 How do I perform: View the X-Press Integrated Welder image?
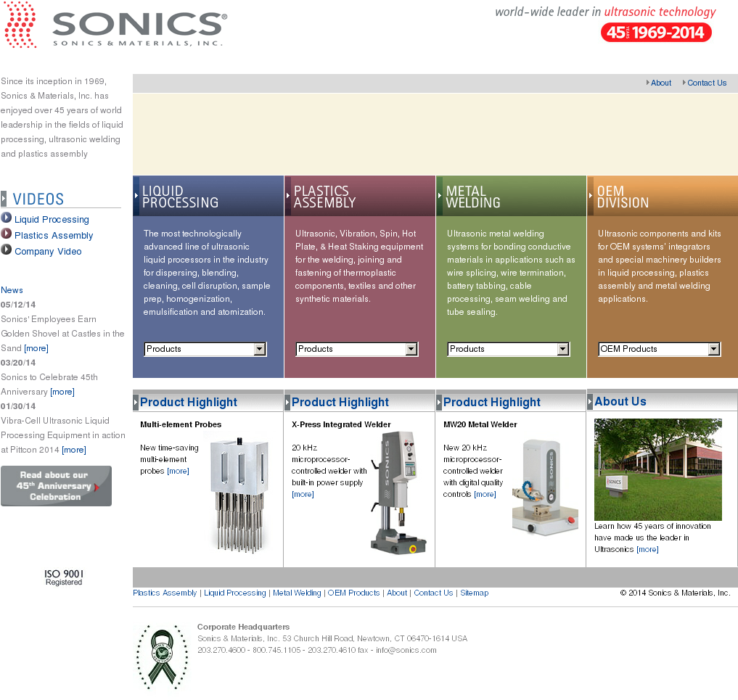coord(398,493)
